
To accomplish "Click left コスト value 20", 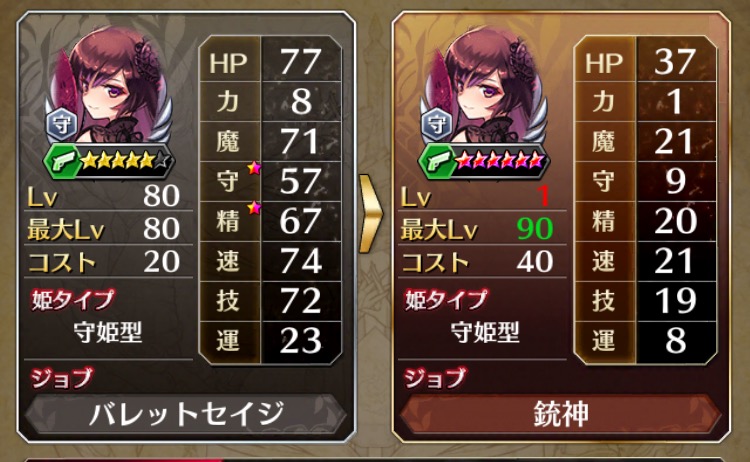I will click(162, 262).
